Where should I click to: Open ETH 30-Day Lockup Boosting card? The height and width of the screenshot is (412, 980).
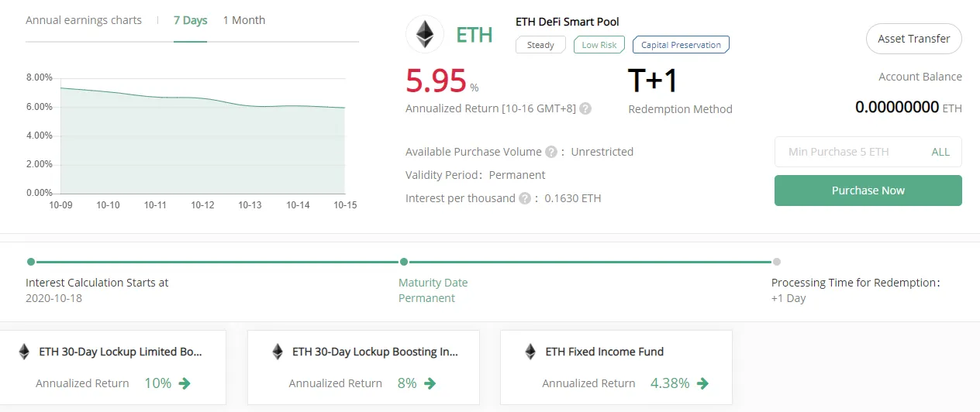click(363, 367)
